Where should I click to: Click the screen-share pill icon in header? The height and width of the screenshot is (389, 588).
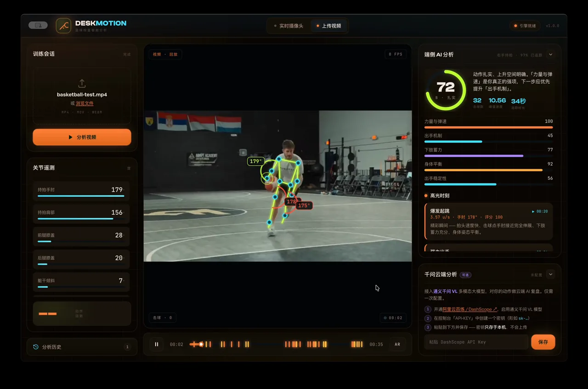click(38, 25)
